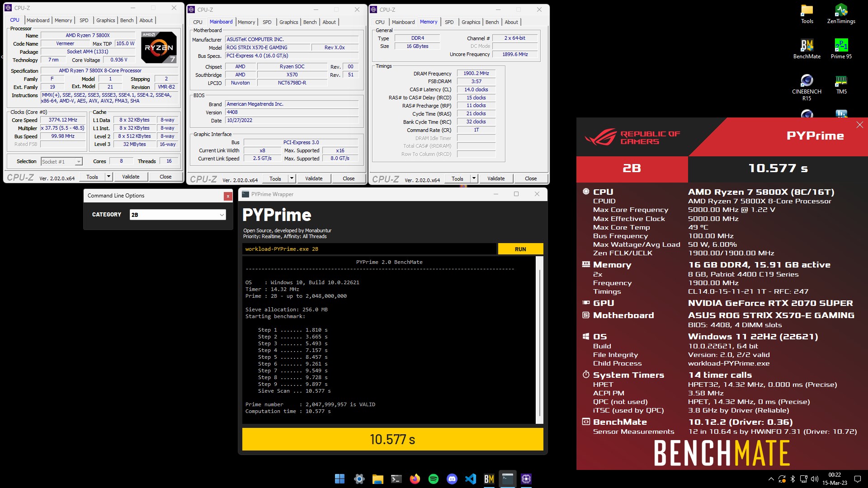
Task: Click the DRAM Frequency 1900.2 MHz value
Action: coord(476,73)
